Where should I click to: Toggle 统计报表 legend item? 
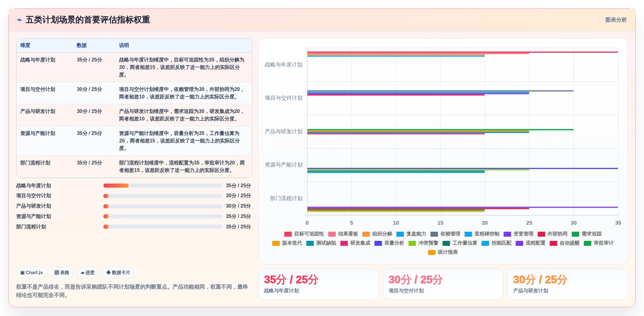(x=443, y=252)
